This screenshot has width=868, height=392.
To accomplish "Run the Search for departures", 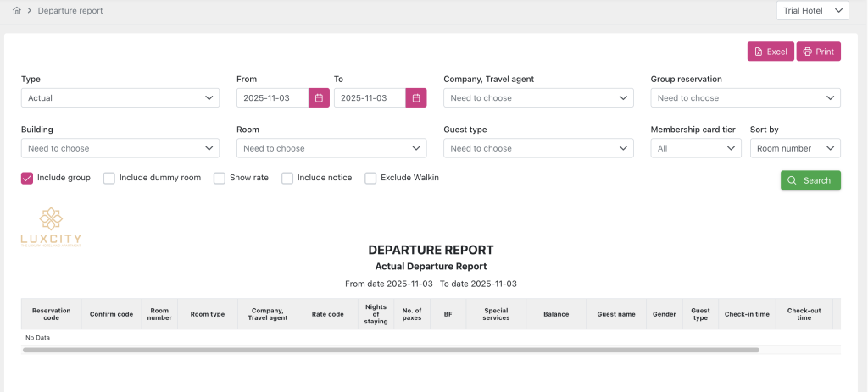I will click(x=810, y=180).
